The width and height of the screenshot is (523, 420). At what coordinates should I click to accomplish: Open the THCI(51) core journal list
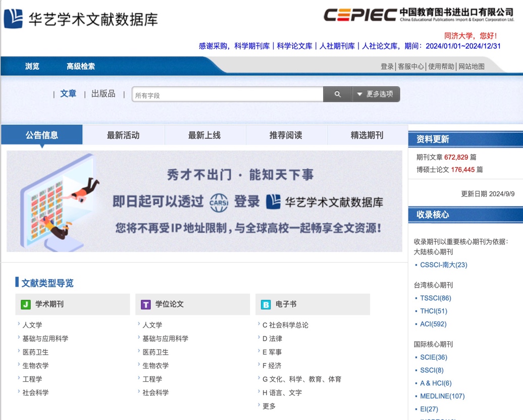click(434, 311)
